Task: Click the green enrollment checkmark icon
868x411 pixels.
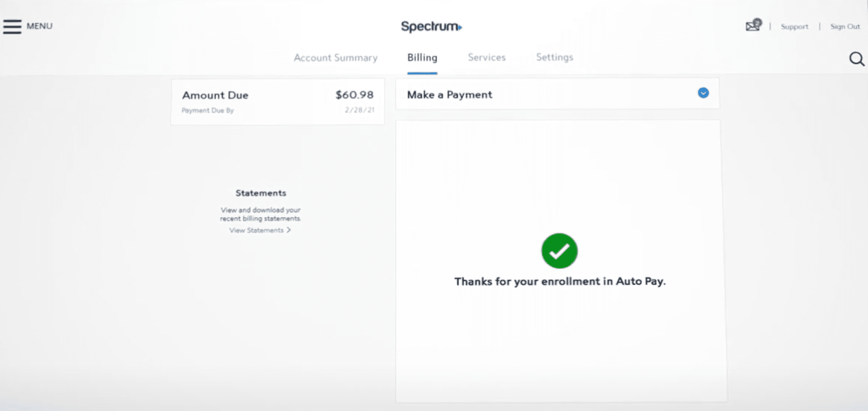Action: pos(559,251)
